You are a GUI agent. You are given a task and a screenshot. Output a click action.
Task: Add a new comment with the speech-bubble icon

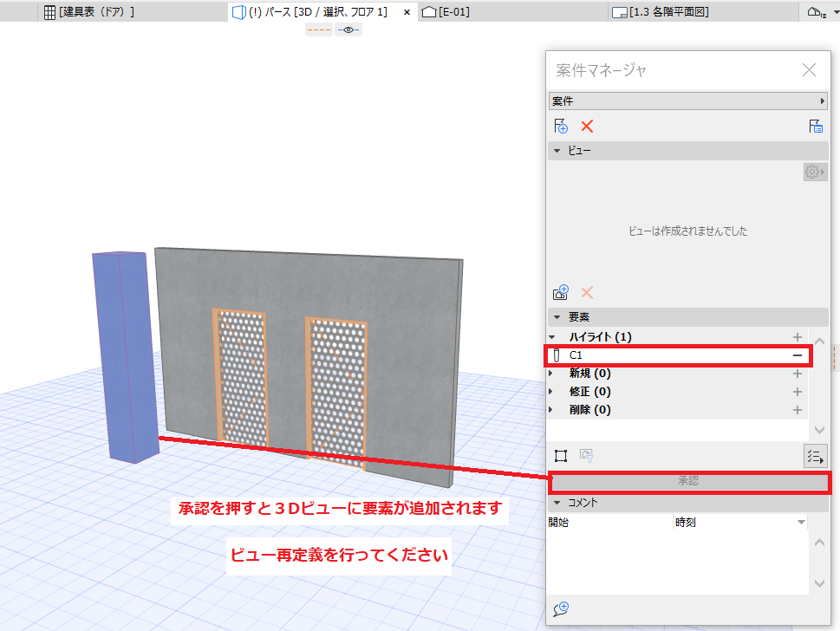pos(561,609)
